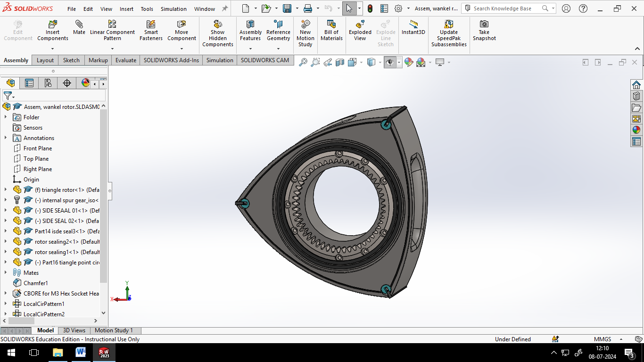Click the FeatureManager filter funnel
The image size is (644, 362).
pos(8,96)
